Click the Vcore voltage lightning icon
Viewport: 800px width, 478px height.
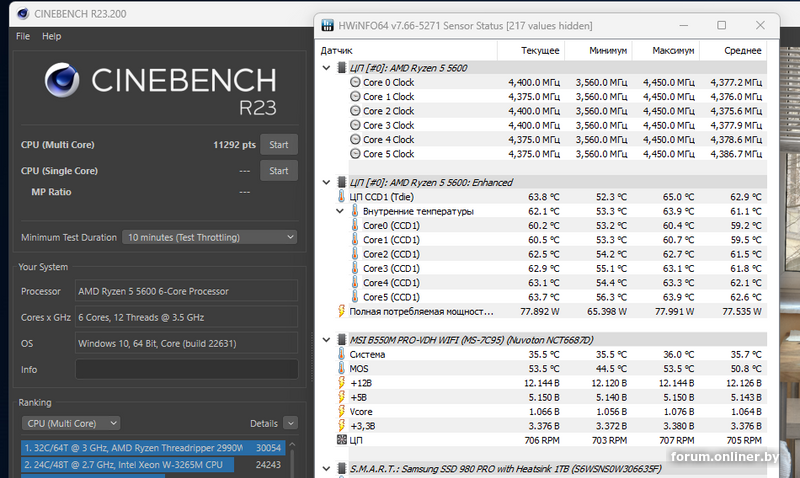[x=341, y=410]
